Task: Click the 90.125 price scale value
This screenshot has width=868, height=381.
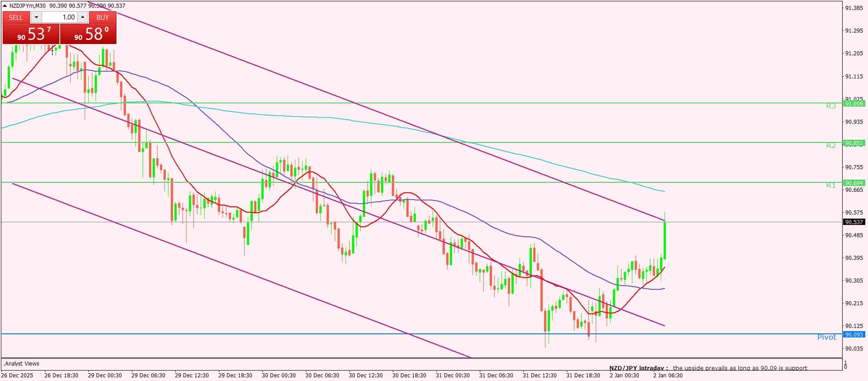Action: [x=854, y=326]
